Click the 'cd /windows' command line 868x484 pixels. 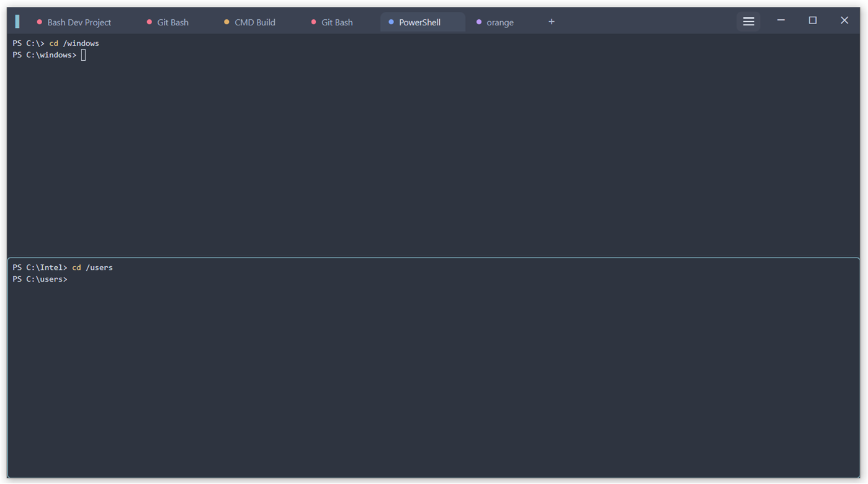click(x=56, y=43)
